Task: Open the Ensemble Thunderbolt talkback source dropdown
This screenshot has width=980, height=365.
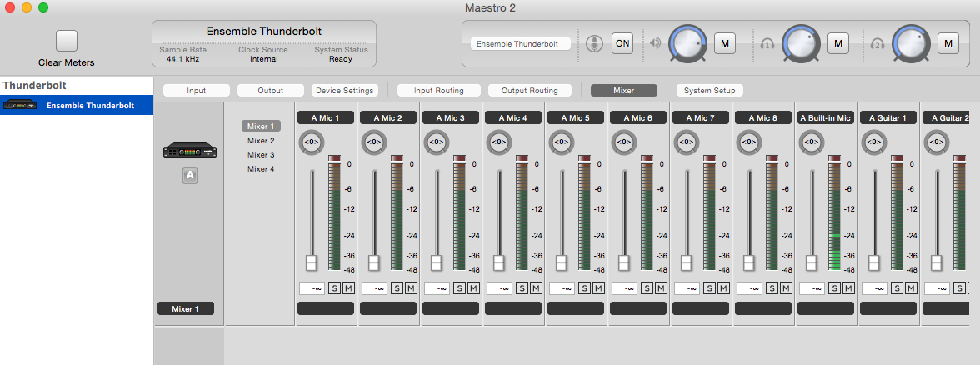Action: (521, 43)
